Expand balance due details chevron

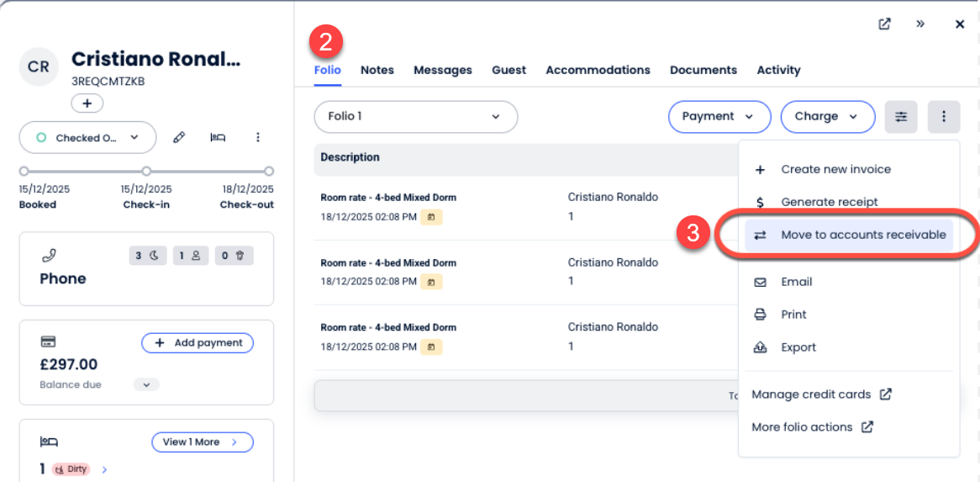point(146,384)
